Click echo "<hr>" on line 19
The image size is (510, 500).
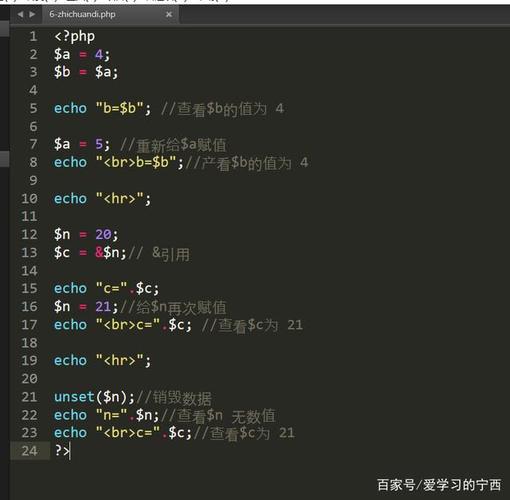pyautogui.click(x=102, y=361)
